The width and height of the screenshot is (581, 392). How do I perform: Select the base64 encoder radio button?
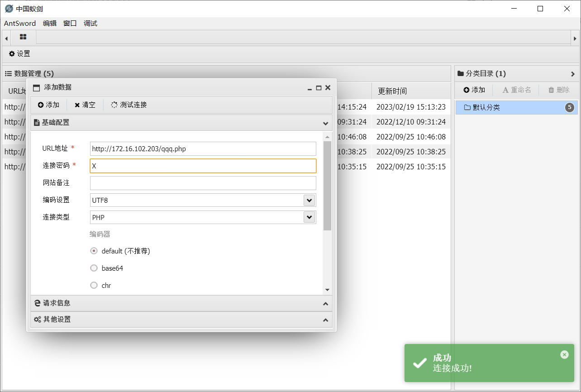pyautogui.click(x=94, y=268)
